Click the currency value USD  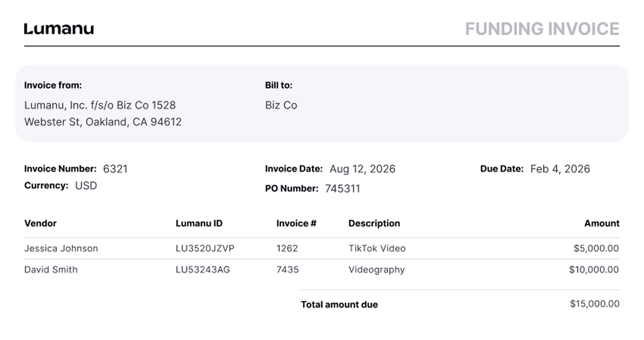[86, 186]
